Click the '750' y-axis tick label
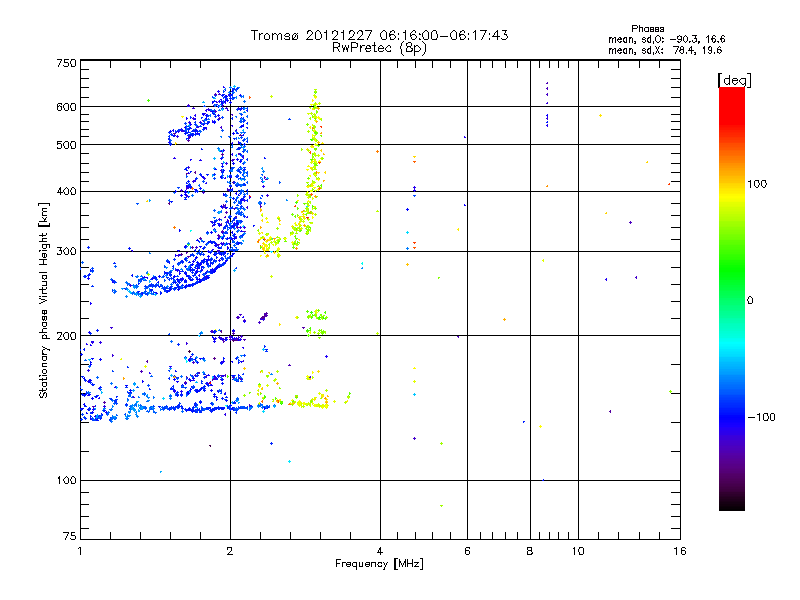The width and height of the screenshot is (800, 600). point(67,63)
